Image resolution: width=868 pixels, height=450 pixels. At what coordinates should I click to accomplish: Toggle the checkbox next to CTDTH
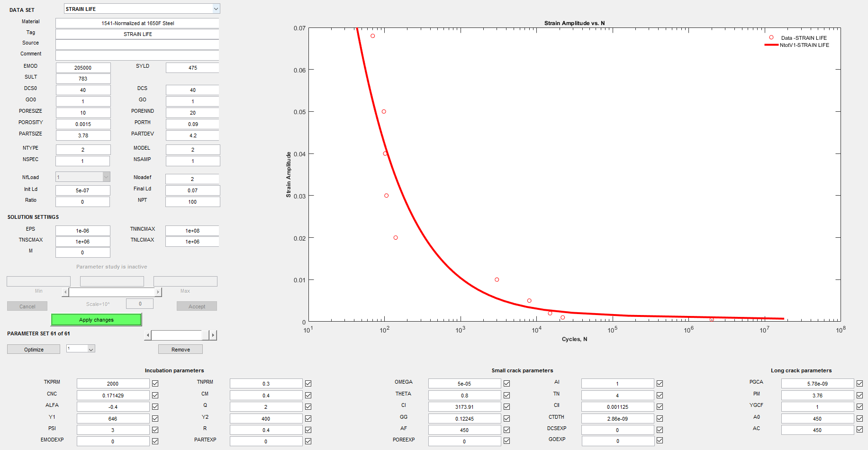[x=660, y=419]
